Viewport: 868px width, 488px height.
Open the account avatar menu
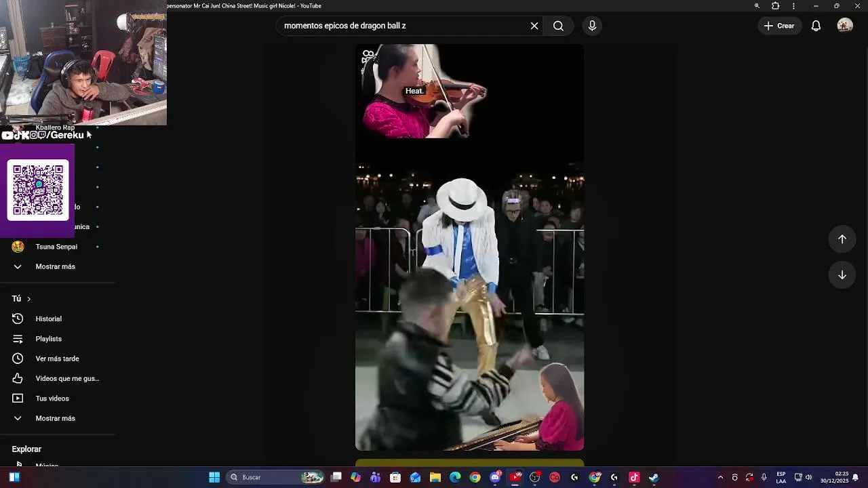pyautogui.click(x=845, y=26)
